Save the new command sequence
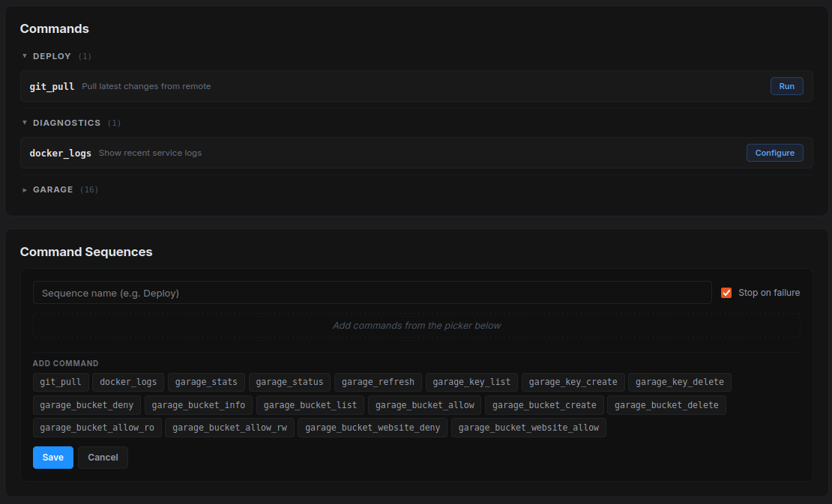 (x=53, y=458)
